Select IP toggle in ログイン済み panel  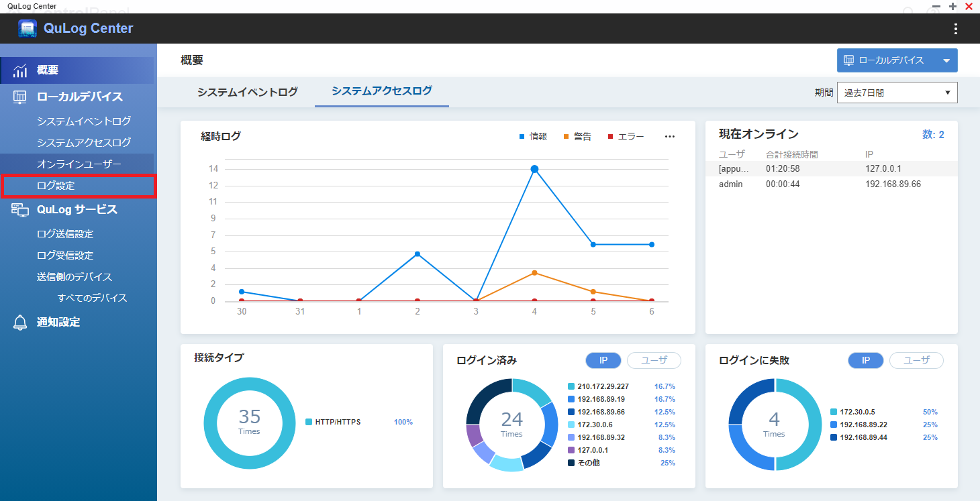pos(603,361)
